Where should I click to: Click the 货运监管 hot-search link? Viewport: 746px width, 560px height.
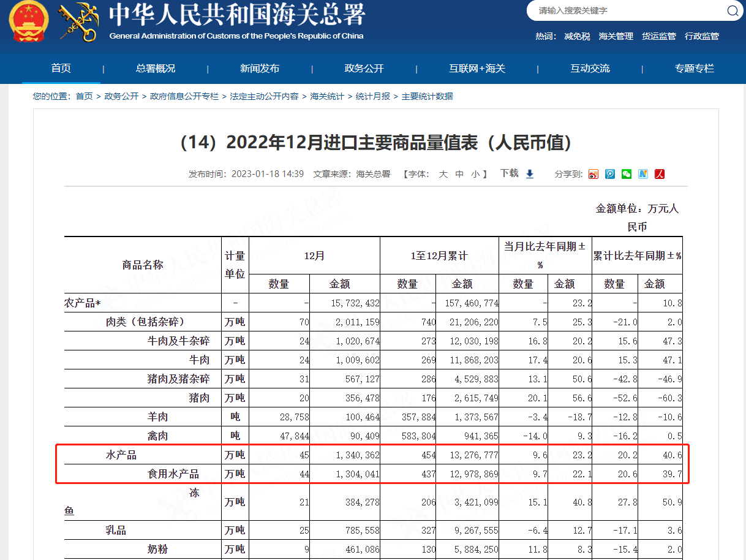(x=659, y=36)
